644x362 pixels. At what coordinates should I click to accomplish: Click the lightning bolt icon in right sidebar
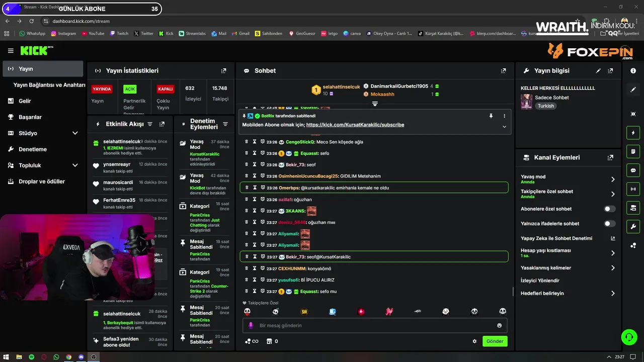633,133
